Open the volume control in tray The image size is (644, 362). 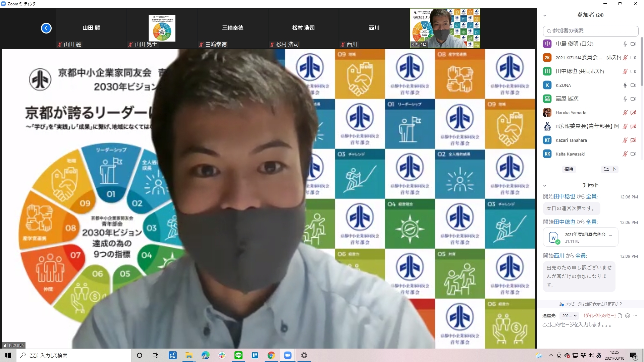pyautogui.click(x=591, y=355)
